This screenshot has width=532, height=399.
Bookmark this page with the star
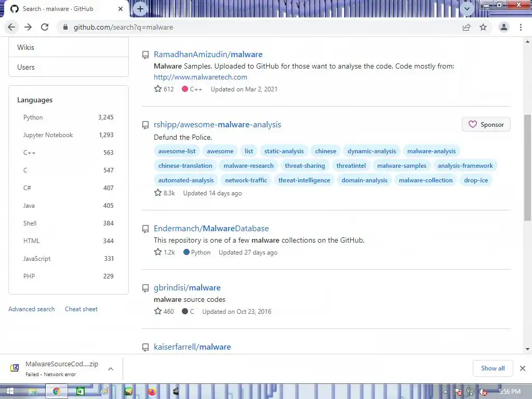(483, 27)
